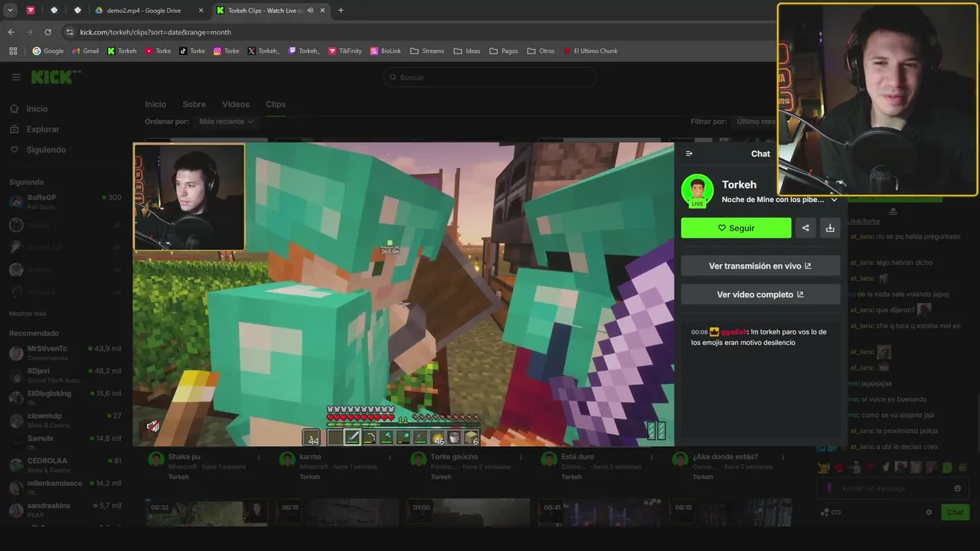Focus the Buscar search field
This screenshot has width=980, height=551.
490,77
